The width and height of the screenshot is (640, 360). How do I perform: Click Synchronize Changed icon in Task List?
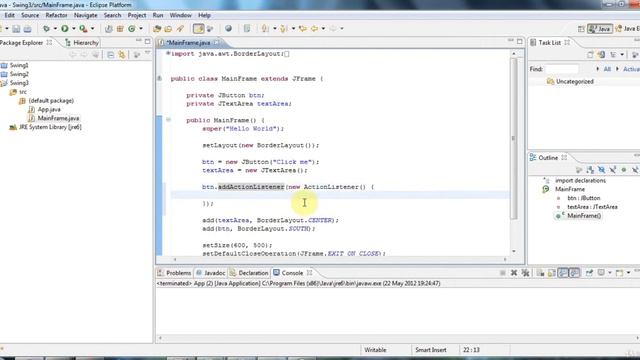(601, 55)
